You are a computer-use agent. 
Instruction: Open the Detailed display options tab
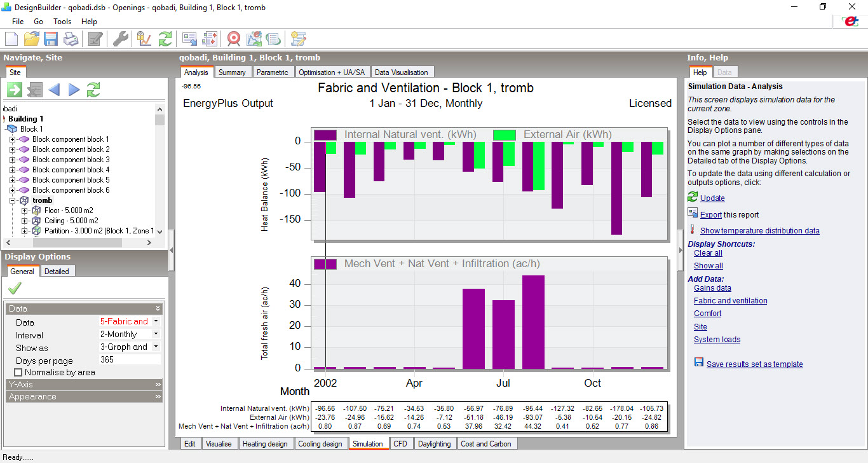[57, 272]
